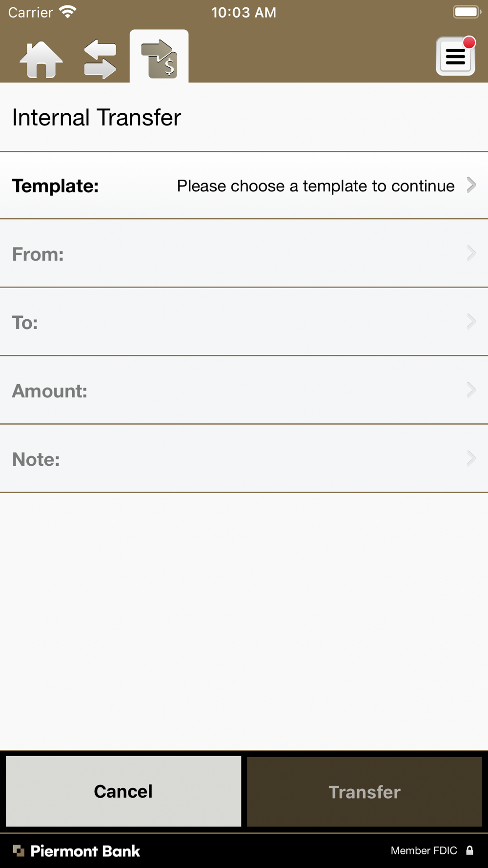
Task: Tap the battery indicator icon
Action: (467, 12)
